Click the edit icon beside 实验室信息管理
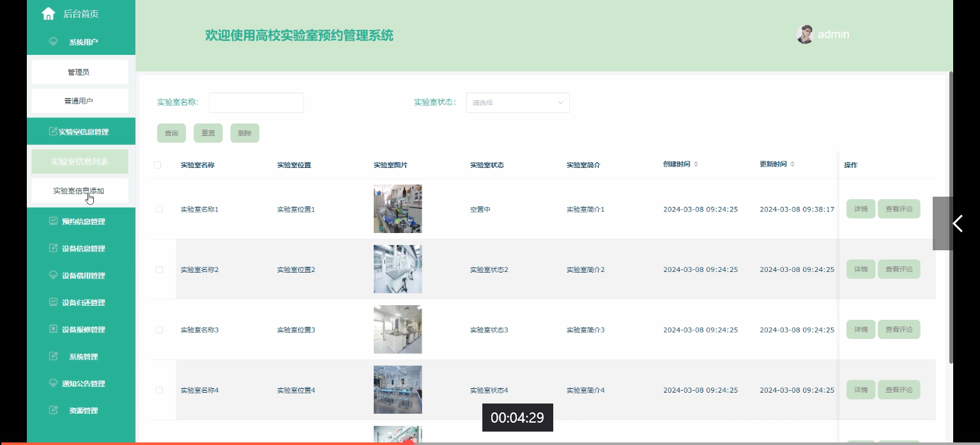This screenshot has width=980, height=445. pos(53,132)
